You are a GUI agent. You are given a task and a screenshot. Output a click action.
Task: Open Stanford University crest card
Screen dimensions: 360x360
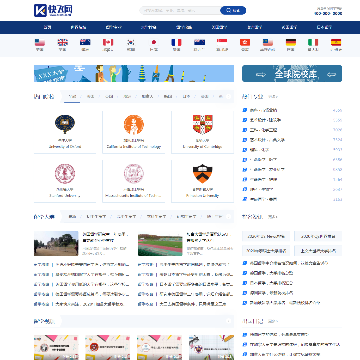[65, 181]
